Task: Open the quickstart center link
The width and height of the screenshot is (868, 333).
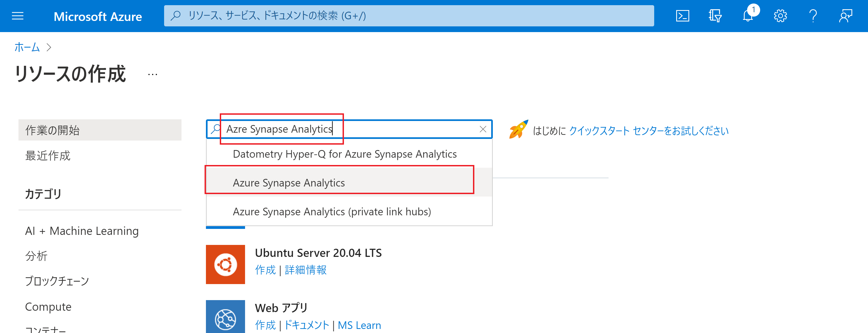Action: pyautogui.click(x=648, y=131)
